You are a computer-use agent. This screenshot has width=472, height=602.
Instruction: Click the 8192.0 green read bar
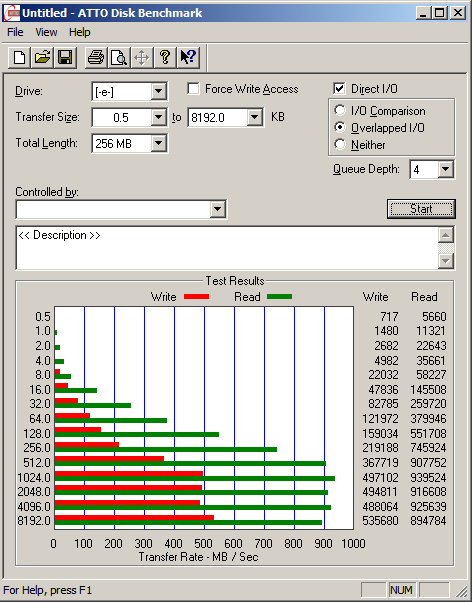coord(188,523)
